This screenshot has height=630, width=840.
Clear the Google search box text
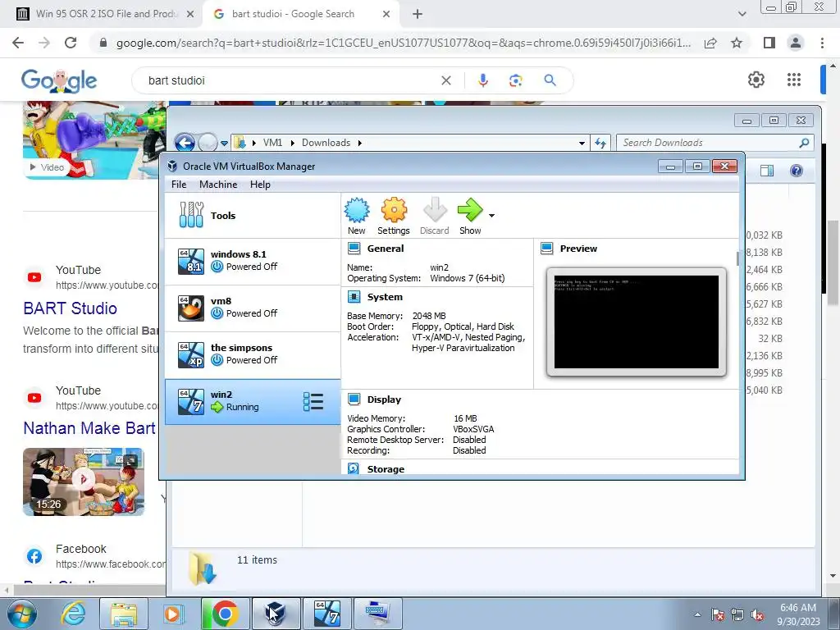coord(445,80)
